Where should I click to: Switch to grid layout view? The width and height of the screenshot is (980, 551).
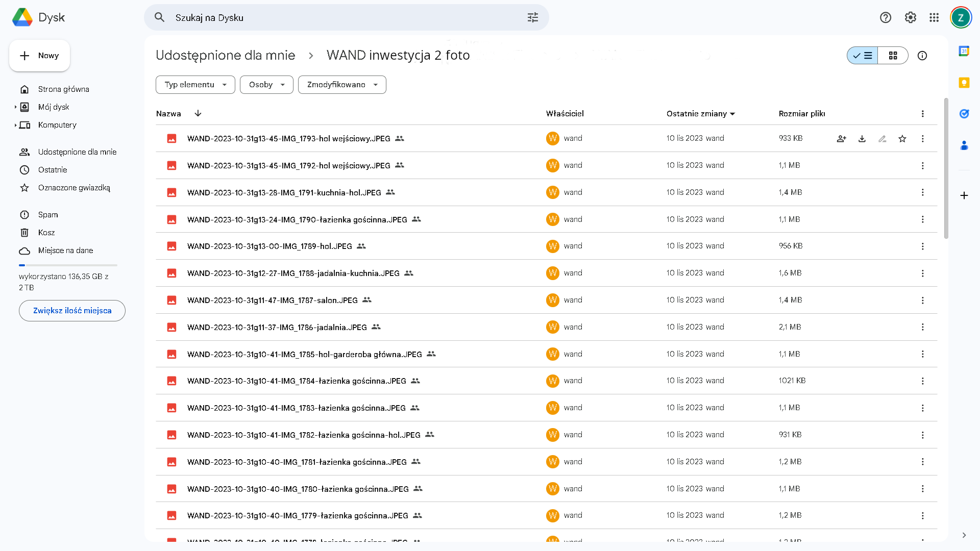(x=893, y=56)
